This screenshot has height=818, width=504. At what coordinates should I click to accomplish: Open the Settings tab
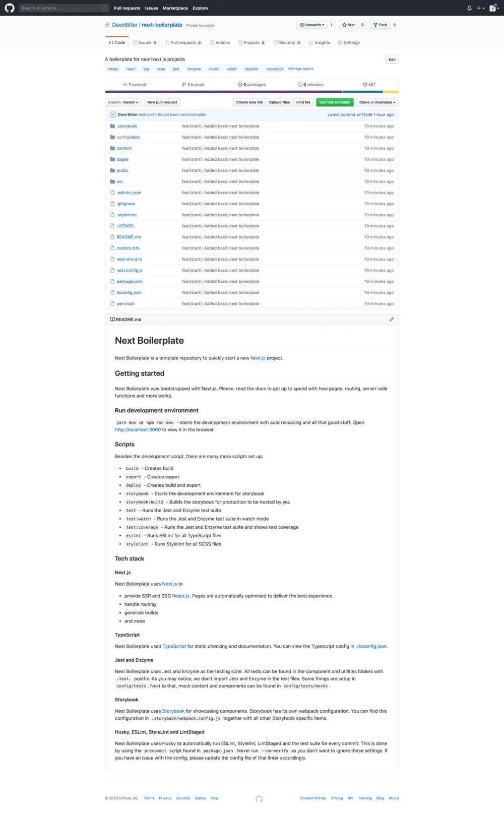point(349,43)
